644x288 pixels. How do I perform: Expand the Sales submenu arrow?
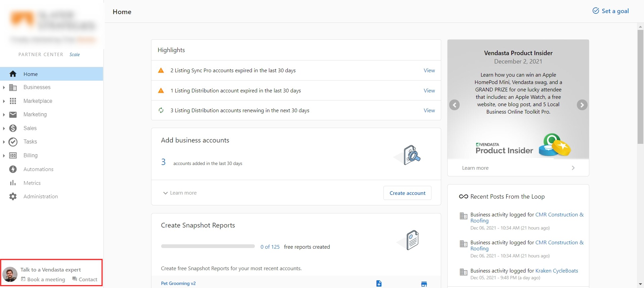(4, 128)
